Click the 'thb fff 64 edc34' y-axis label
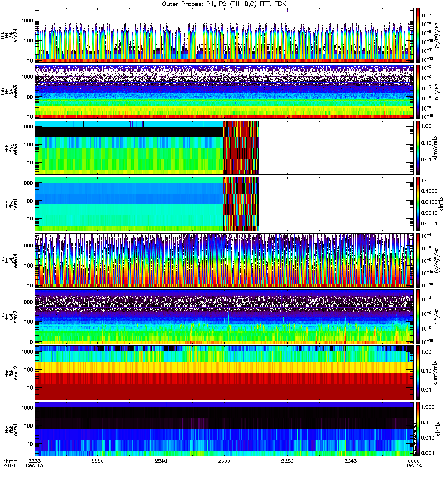The image size is (448, 478). 10,35
